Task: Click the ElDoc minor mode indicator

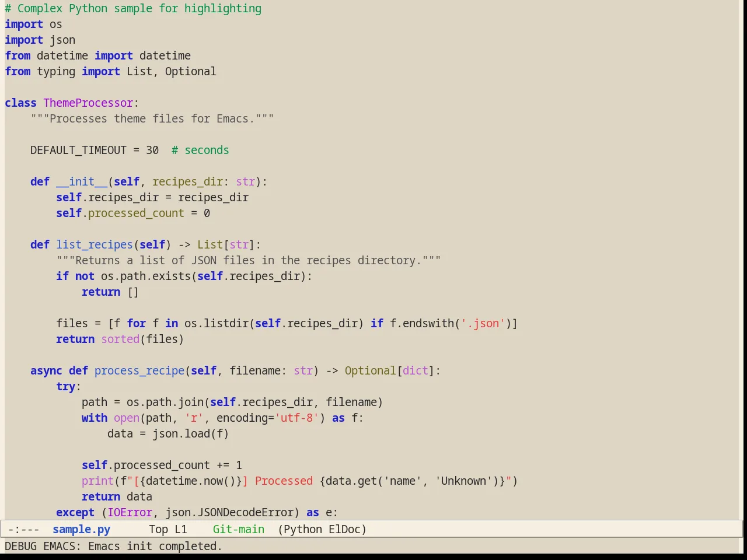Action: tap(344, 529)
